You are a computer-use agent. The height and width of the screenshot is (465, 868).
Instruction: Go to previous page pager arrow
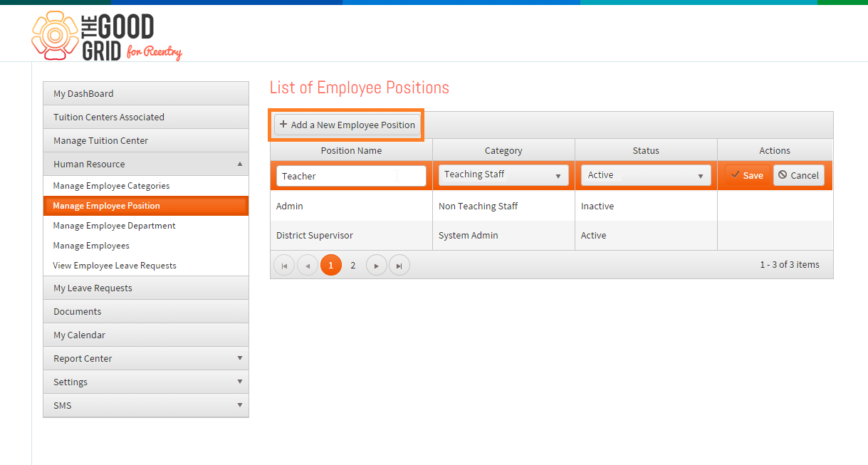(x=308, y=265)
